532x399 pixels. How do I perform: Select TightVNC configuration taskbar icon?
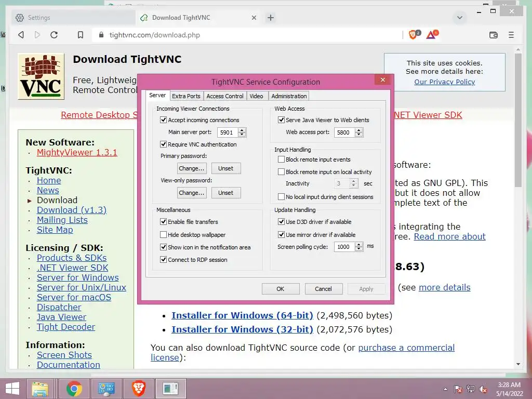[x=170, y=389]
